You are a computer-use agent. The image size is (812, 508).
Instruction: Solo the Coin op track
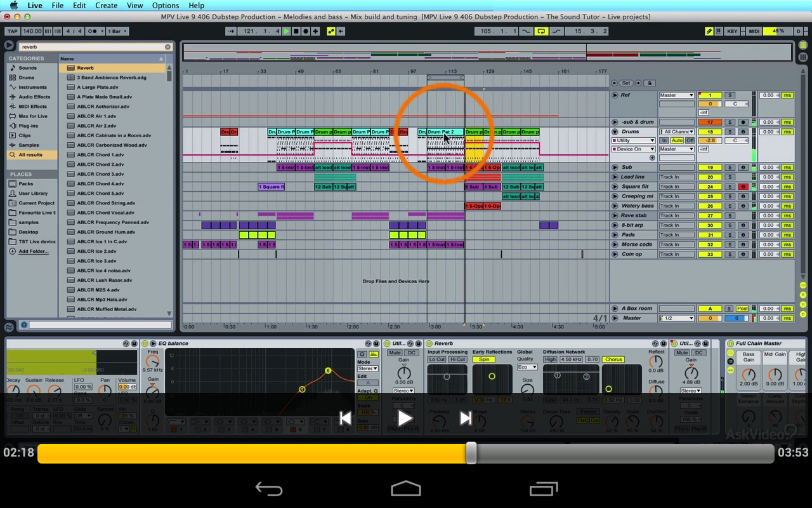(x=730, y=254)
